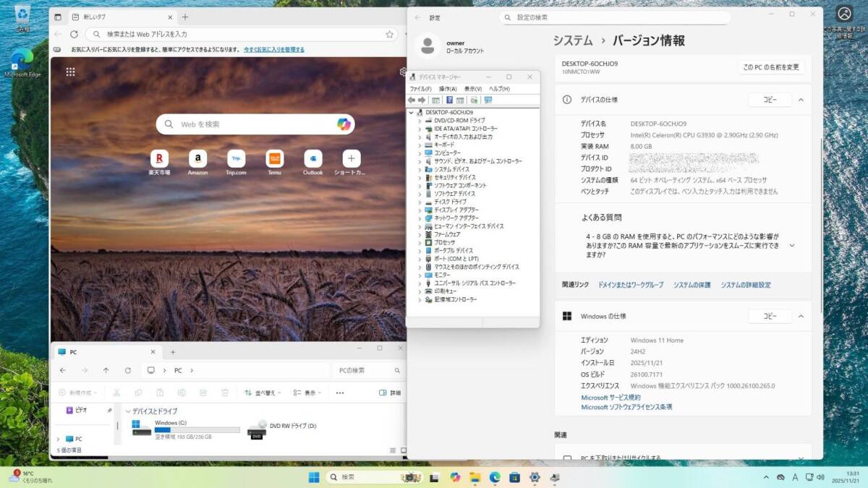Click the このPCの名前を変更 button
Screen dimensions: 868x488
coord(771,67)
